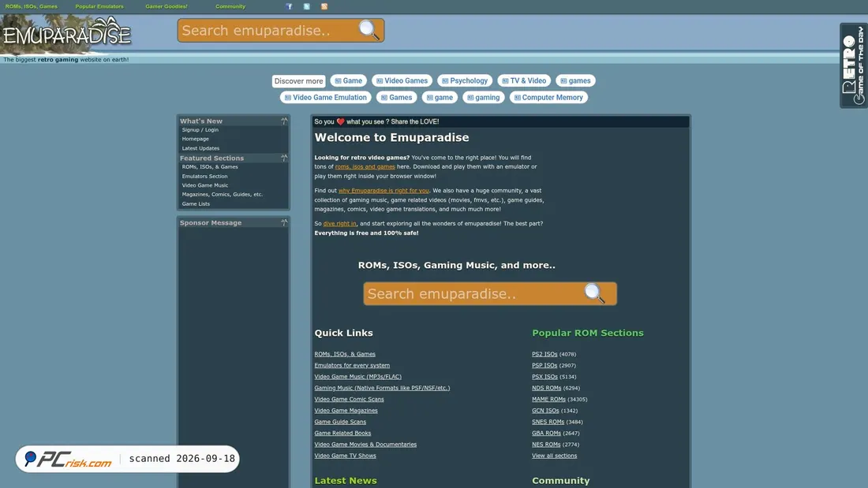Image resolution: width=868 pixels, height=488 pixels.
Task: Open Video Game Music in sidebar
Action: pyautogui.click(x=205, y=185)
